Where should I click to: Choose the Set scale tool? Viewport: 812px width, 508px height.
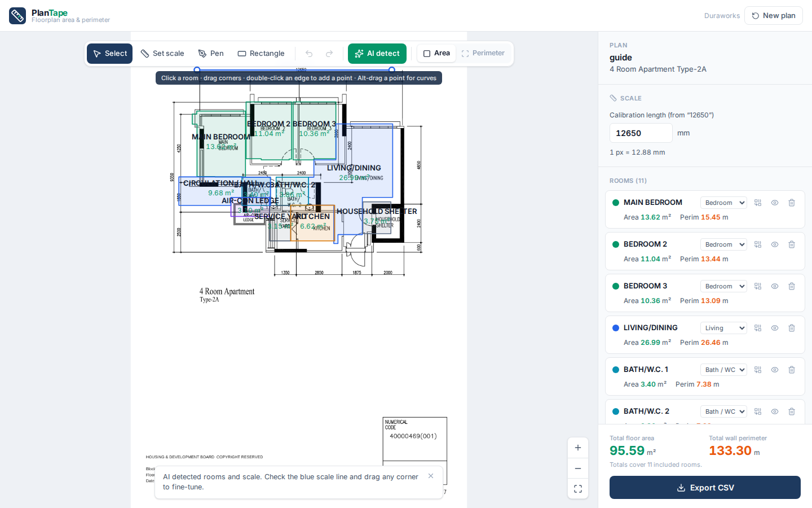162,54
